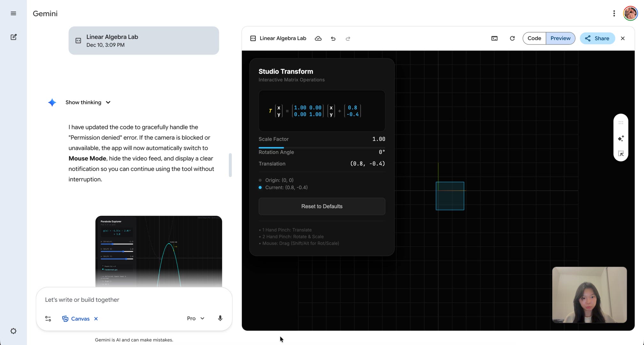
Task: Click Reset to Defaults
Action: coord(322,206)
